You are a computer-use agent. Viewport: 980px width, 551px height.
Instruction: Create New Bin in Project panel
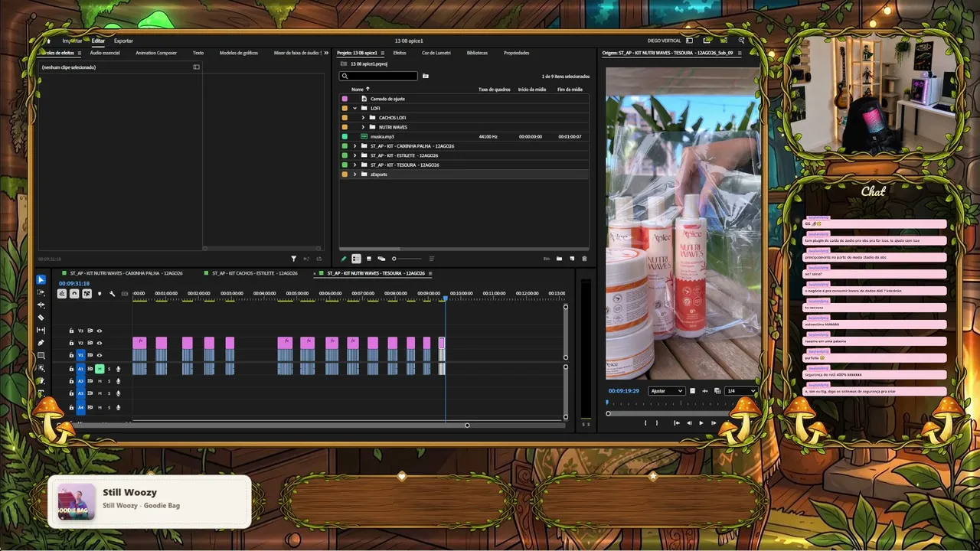tap(559, 259)
